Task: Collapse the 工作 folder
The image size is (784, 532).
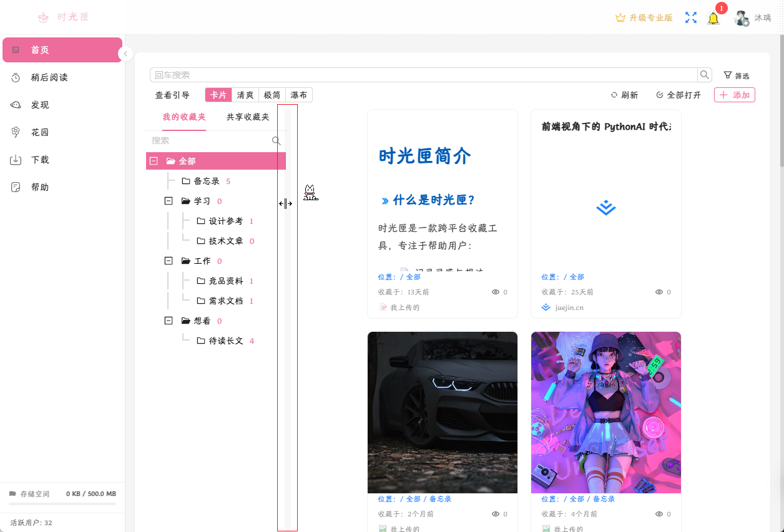Action: point(168,261)
